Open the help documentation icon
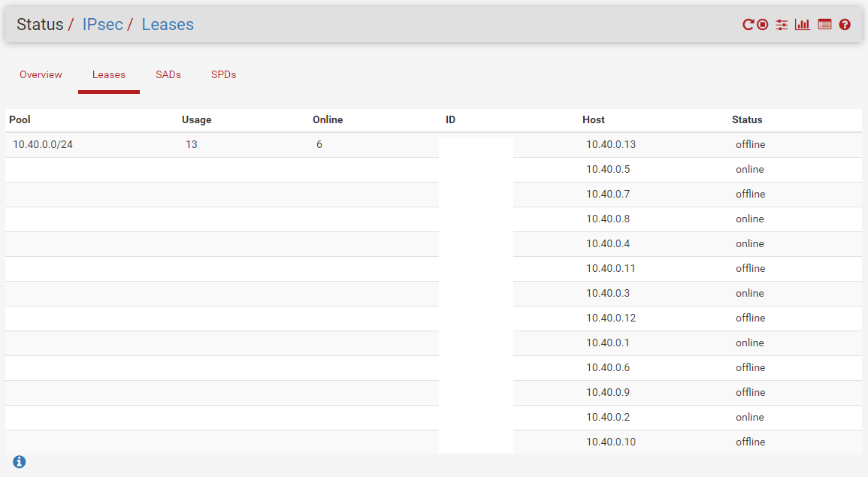 tap(845, 24)
